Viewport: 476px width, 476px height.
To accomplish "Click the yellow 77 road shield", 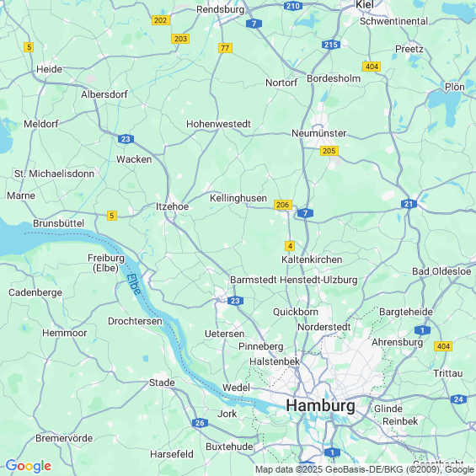I will pyautogui.click(x=225, y=48).
